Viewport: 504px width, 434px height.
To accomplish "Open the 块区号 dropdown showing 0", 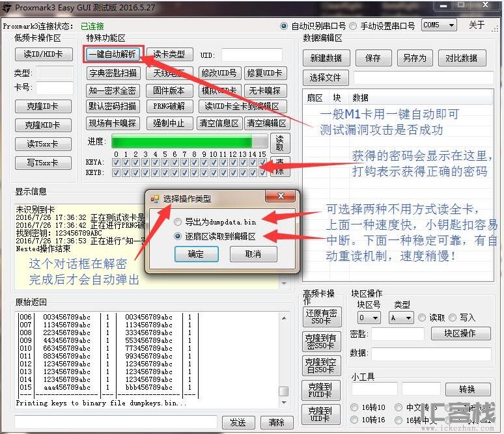I will tap(369, 318).
